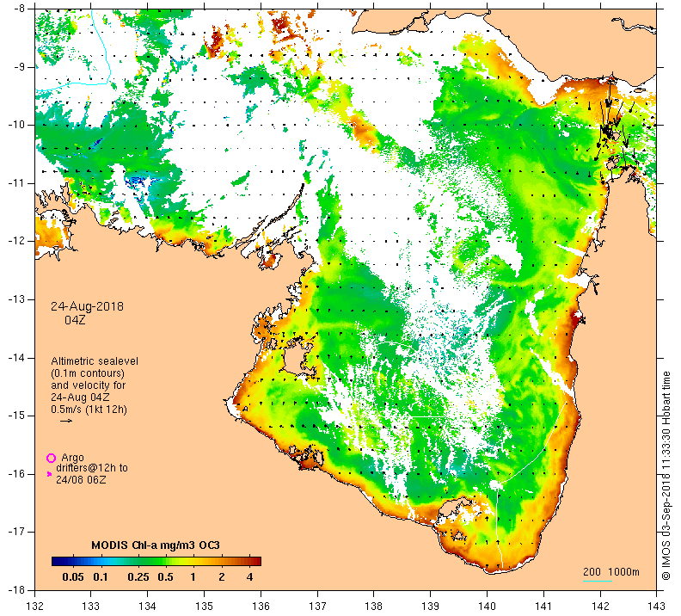The image size is (681, 616).
Task: Click the magenta drifter arrow symbol
Action: [x=49, y=474]
